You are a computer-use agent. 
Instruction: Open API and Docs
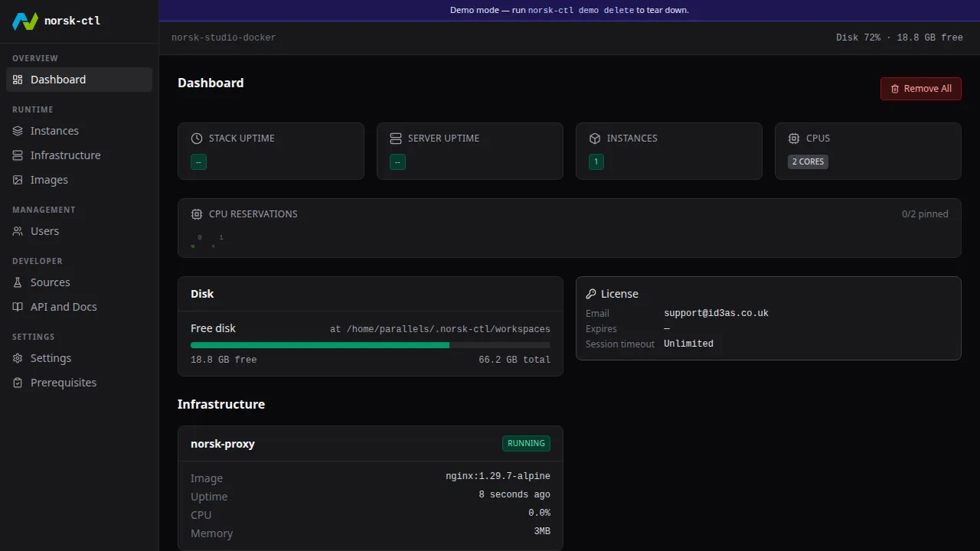coord(80,307)
